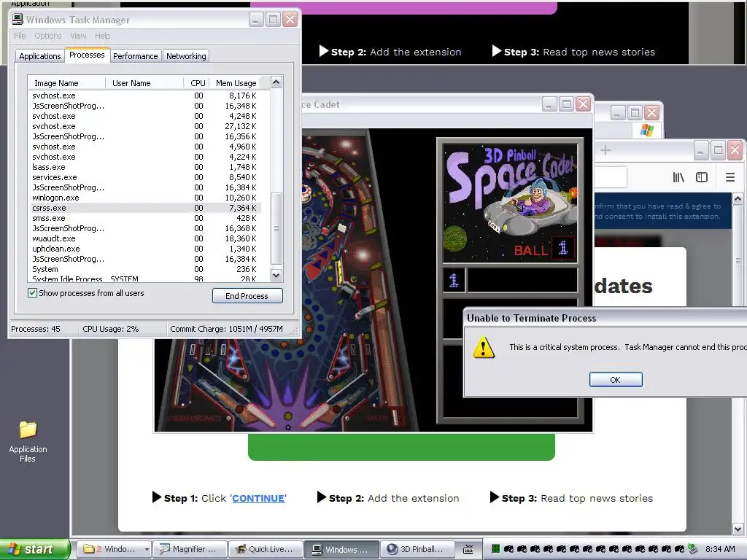Image resolution: width=747 pixels, height=560 pixels.
Task: Switch to Windows Task Manager taskbar button
Action: pos(341,549)
